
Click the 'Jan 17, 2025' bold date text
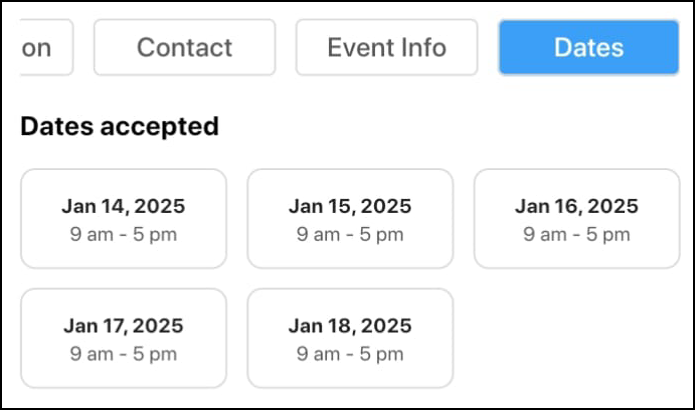[x=123, y=326]
